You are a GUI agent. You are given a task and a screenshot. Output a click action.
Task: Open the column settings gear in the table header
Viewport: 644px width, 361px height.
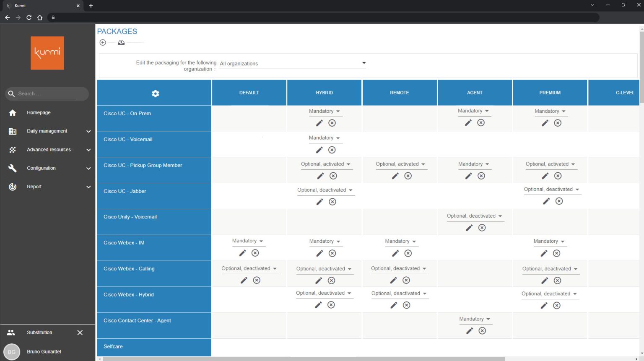[155, 93]
